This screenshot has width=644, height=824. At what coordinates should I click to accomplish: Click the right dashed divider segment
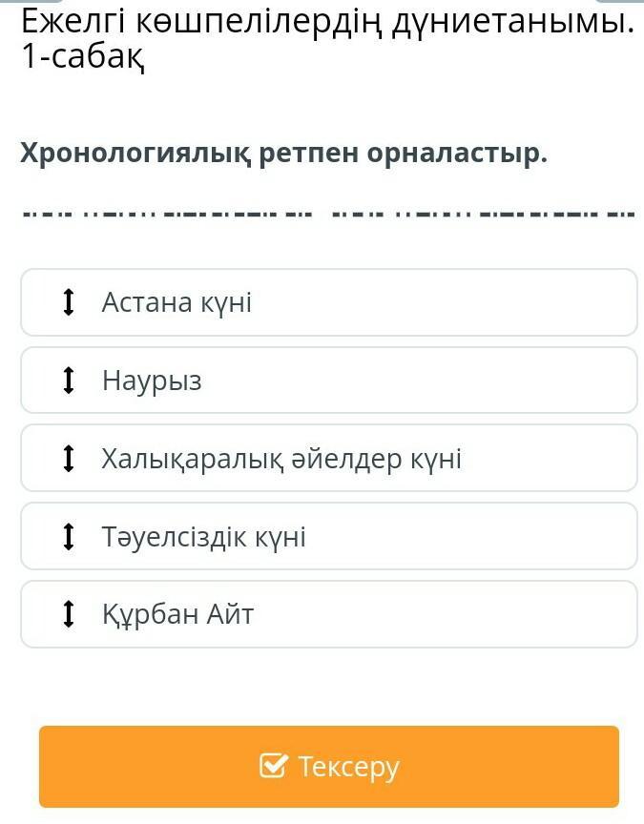tap(482, 213)
